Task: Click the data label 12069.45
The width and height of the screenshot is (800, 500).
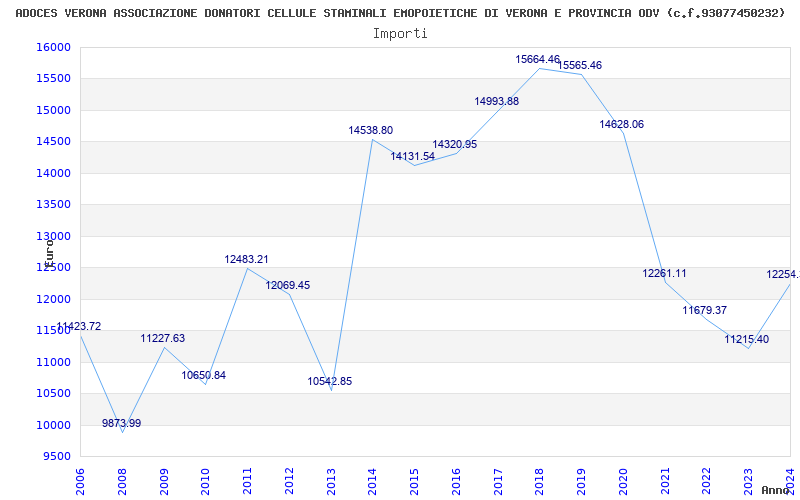Action: coord(288,286)
